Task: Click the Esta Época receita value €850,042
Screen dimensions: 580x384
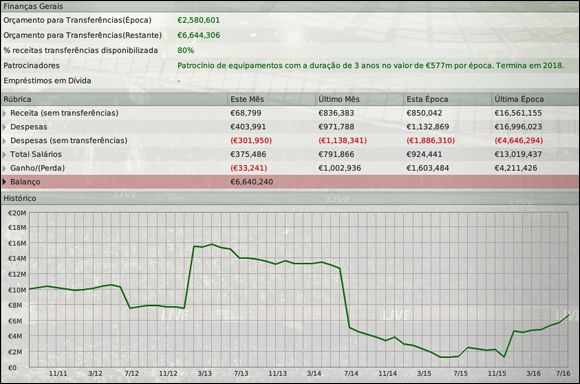Action: (424, 113)
